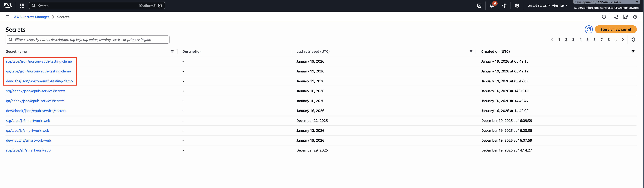Click the filter search magnifier icon
The image size is (644, 188).
click(x=11, y=40)
